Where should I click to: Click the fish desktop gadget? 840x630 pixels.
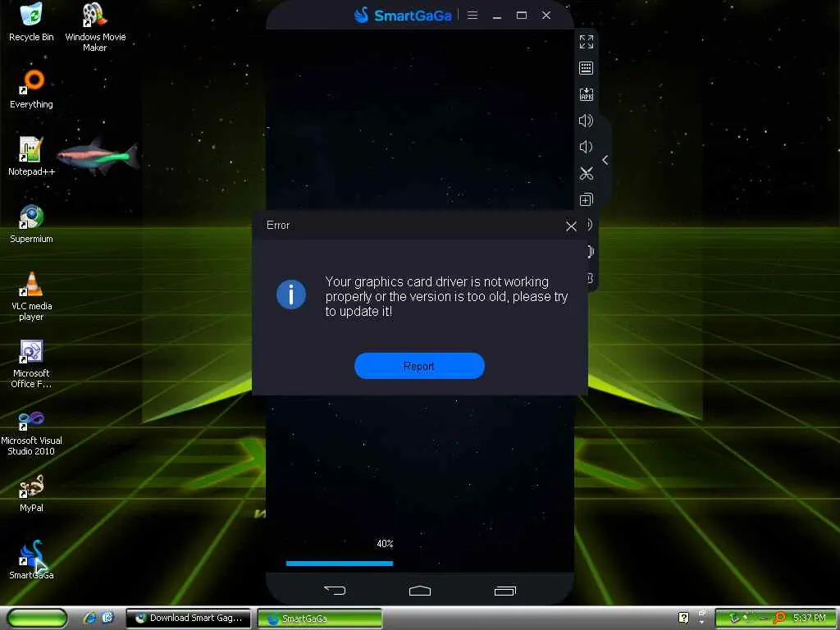(x=98, y=155)
